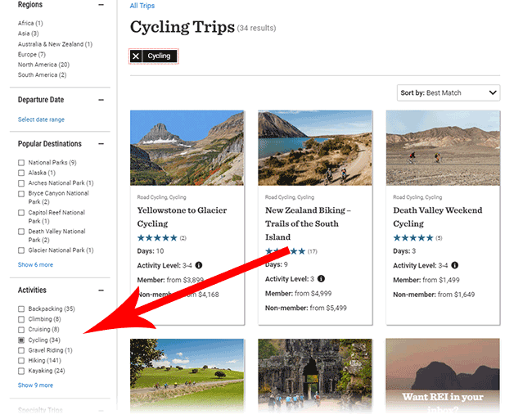Screen dimensions: 532x419
Task: Filter by South America region
Action: (x=42, y=74)
